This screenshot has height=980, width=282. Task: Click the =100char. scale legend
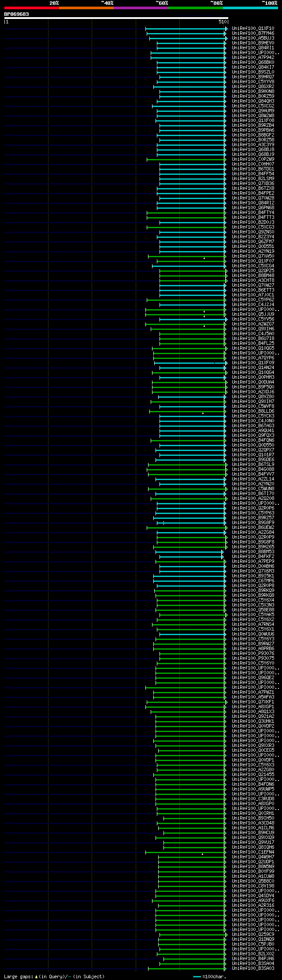[210, 977]
